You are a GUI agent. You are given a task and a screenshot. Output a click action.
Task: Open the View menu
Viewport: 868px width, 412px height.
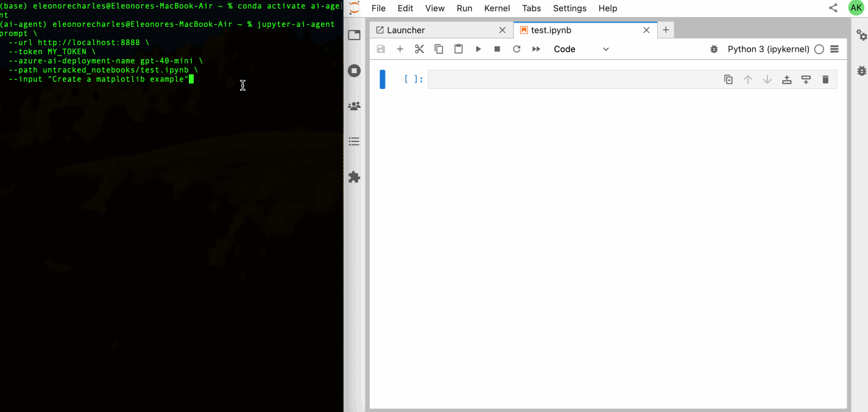(435, 9)
